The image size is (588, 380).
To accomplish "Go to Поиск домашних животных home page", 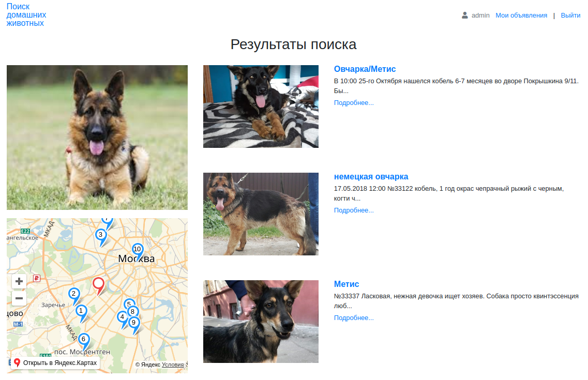I will pyautogui.click(x=26, y=15).
